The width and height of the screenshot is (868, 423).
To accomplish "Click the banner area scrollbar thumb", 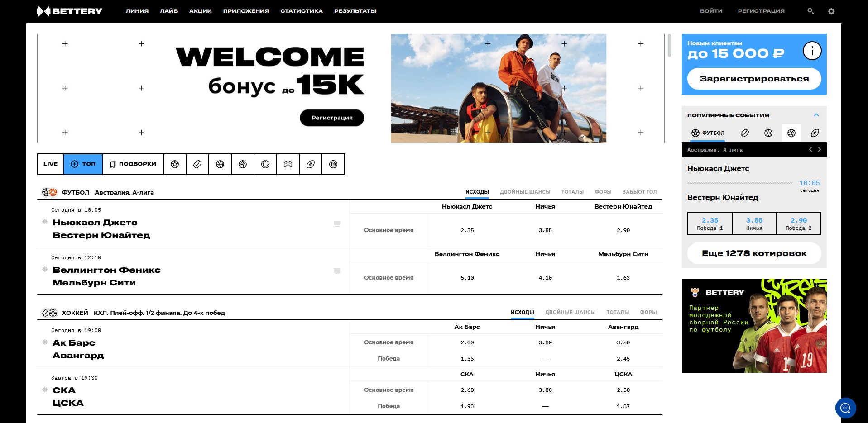I will 669,46.
